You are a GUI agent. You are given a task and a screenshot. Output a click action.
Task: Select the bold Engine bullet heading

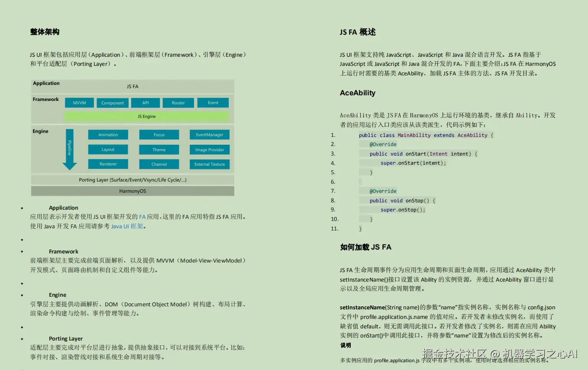[58, 295]
